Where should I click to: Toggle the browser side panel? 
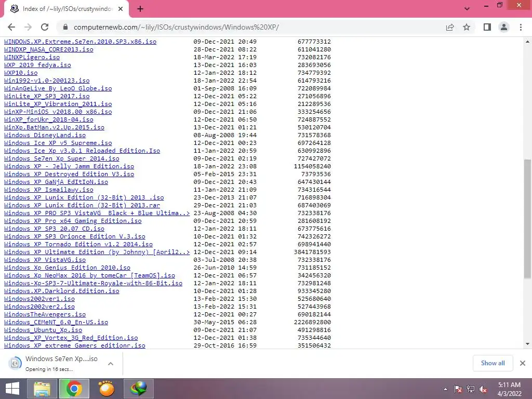[x=487, y=27]
